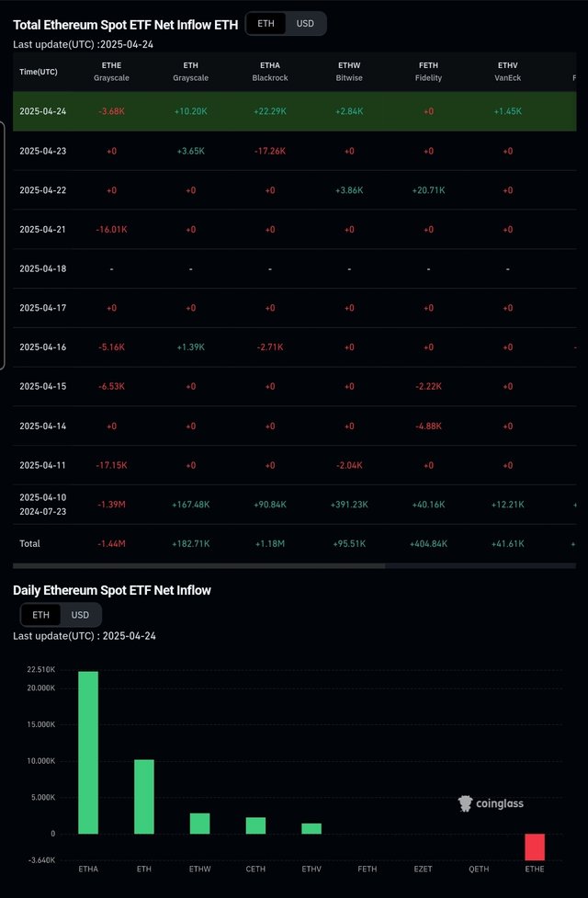Switch the daily chart to USD

click(80, 615)
